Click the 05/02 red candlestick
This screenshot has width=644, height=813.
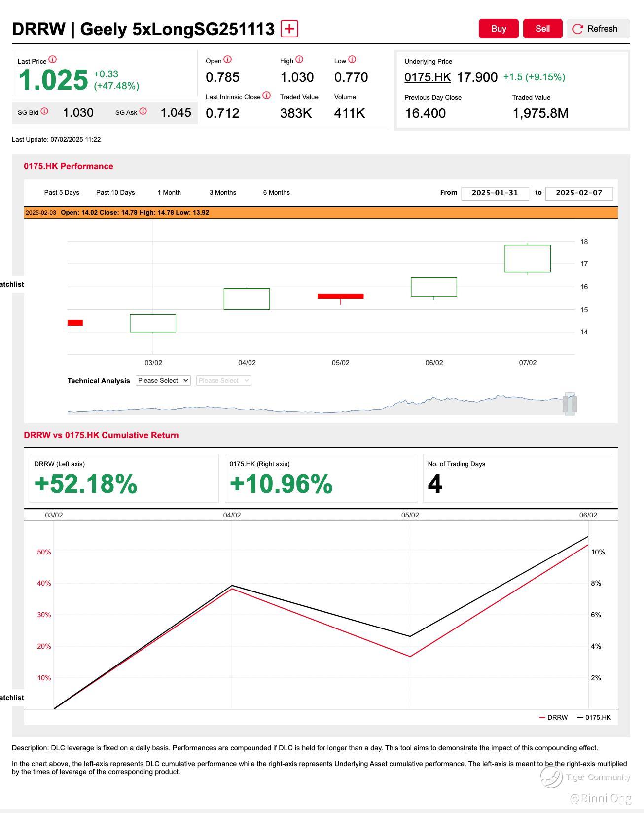pos(341,296)
